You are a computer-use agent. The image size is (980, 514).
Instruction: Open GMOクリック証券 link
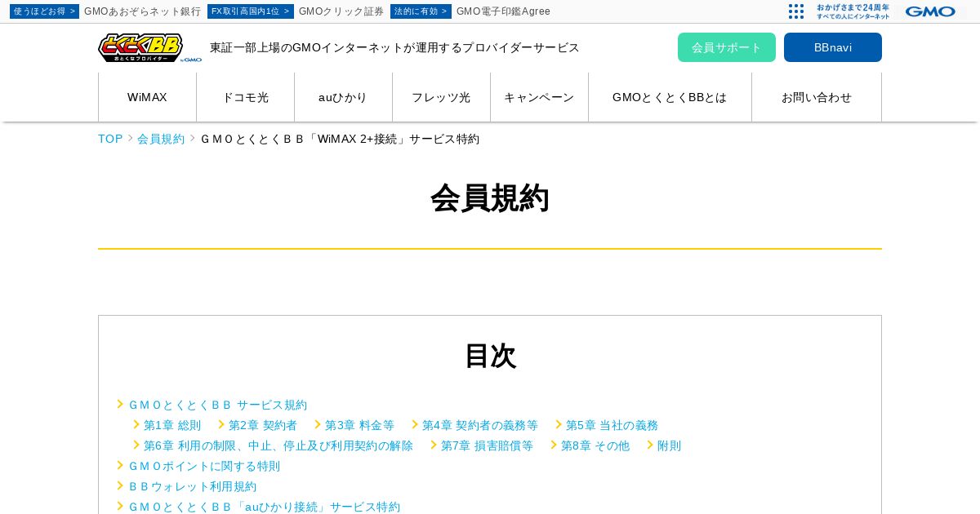341,11
